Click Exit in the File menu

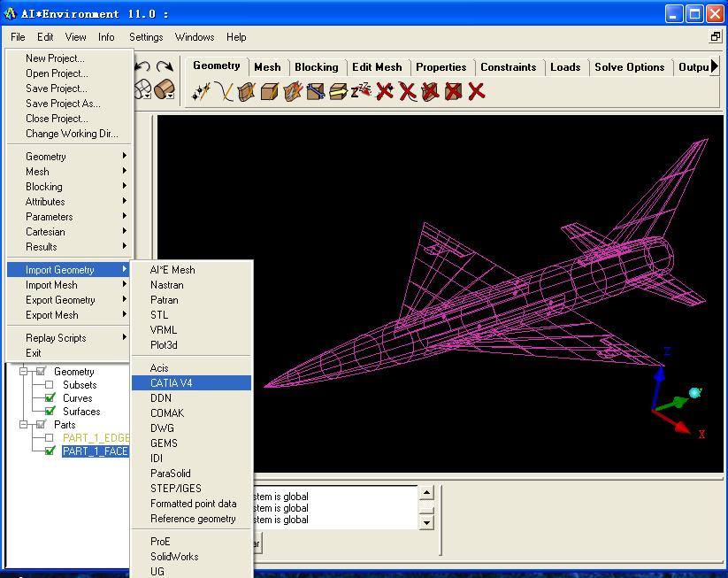tap(70, 352)
